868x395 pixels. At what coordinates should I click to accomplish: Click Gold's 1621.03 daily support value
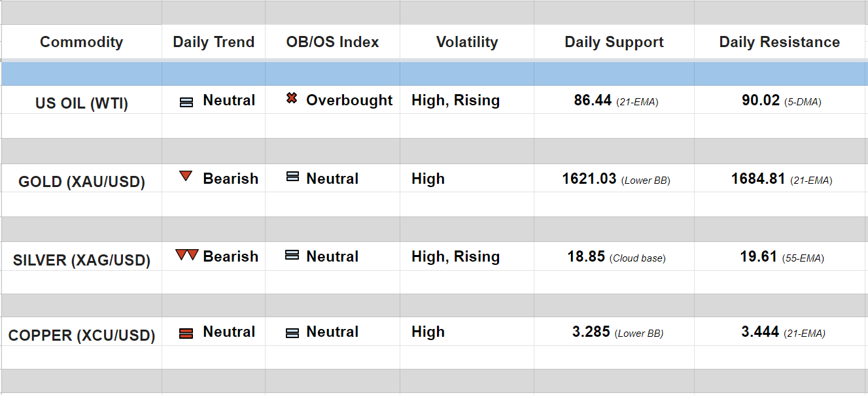tap(589, 179)
